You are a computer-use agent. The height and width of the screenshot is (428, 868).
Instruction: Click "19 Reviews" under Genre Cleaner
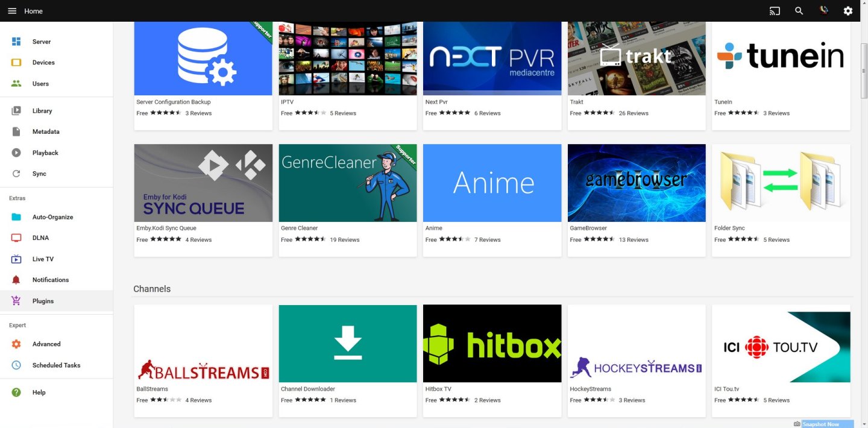[x=345, y=240]
